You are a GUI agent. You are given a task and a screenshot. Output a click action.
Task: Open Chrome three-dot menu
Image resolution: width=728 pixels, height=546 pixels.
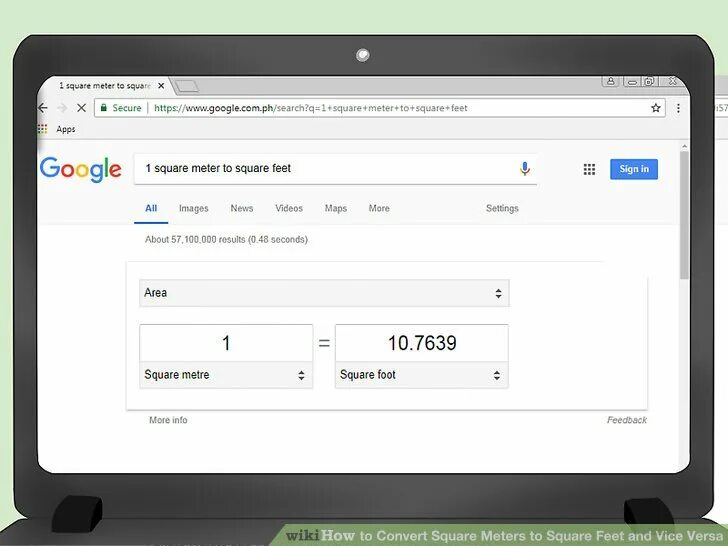678,108
